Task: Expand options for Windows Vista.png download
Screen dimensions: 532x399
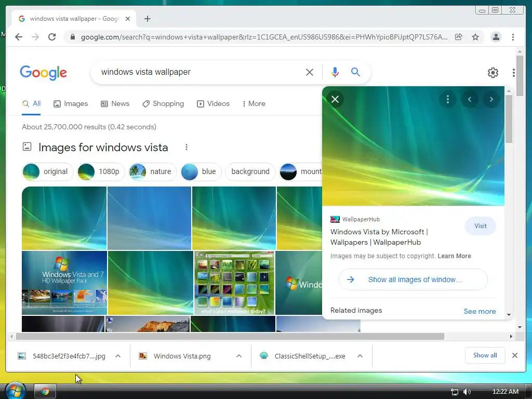Action: tap(239, 356)
